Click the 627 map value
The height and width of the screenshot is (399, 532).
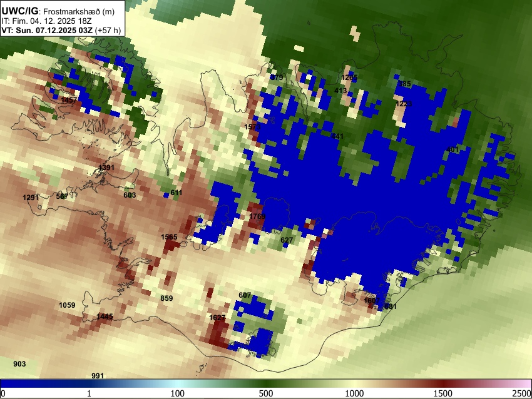pyautogui.click(x=287, y=240)
